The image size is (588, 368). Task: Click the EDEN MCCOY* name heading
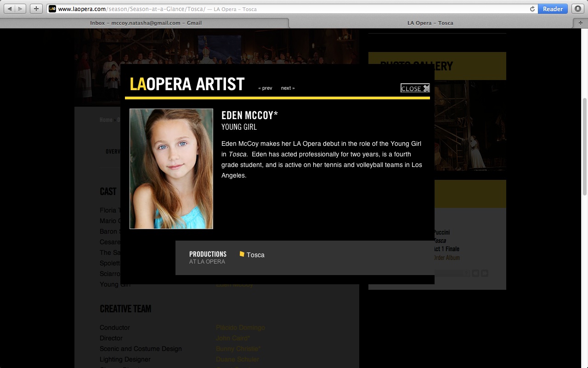pos(249,115)
